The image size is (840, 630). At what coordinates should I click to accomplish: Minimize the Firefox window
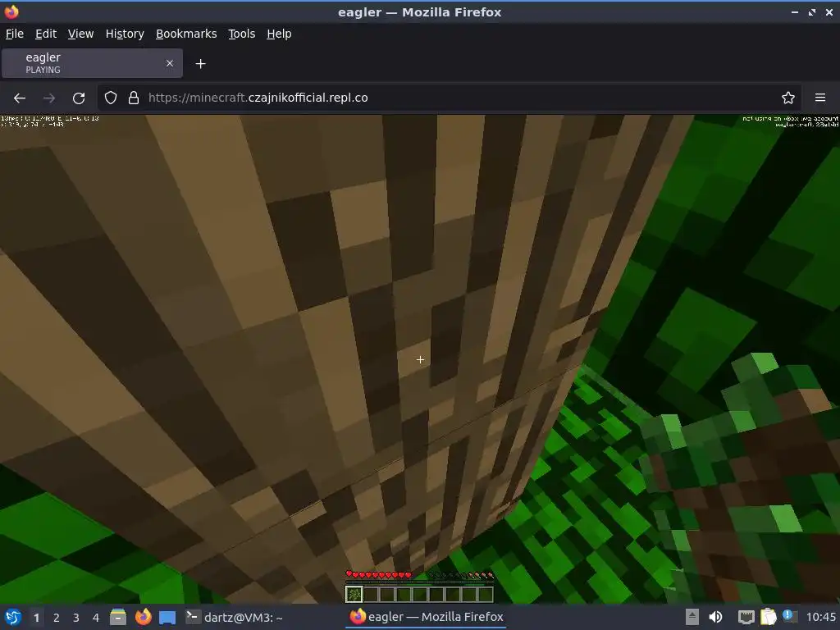[795, 11]
